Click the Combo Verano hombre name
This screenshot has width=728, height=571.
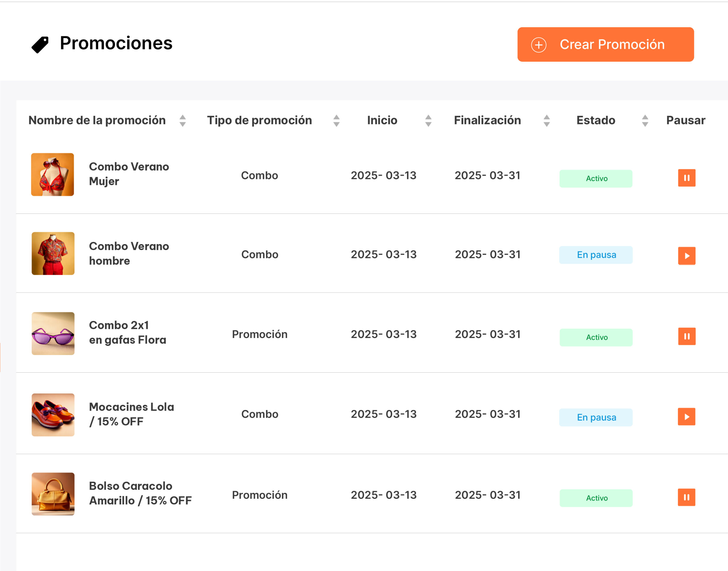(x=129, y=253)
